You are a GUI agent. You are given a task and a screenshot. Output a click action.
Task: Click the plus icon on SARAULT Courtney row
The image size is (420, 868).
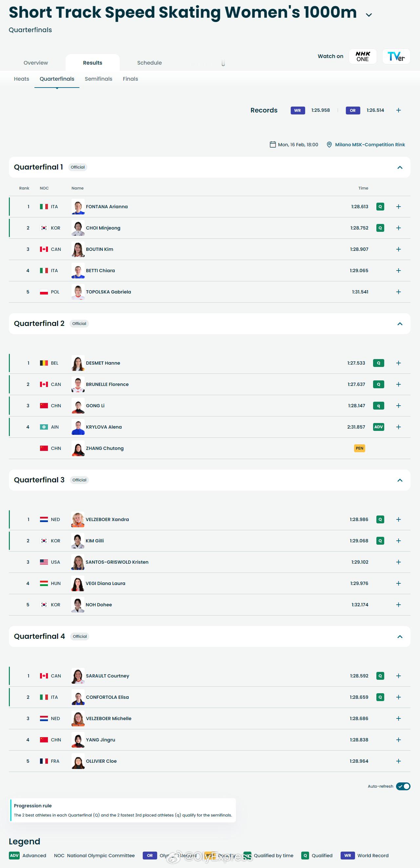click(398, 676)
